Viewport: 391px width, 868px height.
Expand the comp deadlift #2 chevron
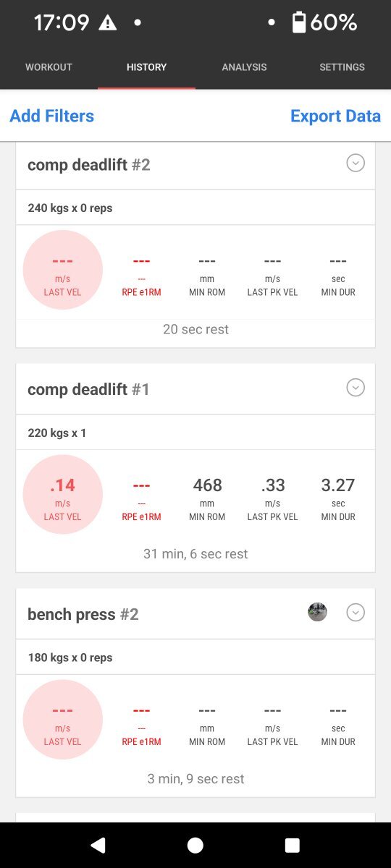pyautogui.click(x=355, y=163)
